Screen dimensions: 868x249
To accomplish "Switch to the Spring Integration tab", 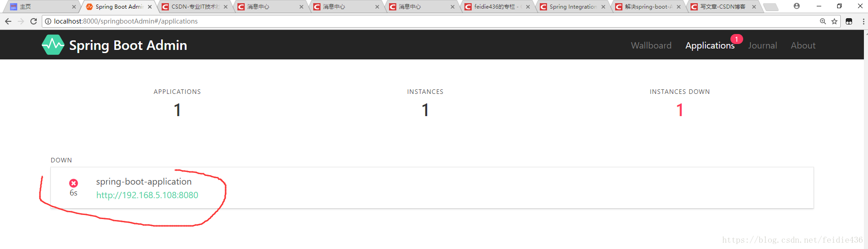I will tap(572, 7).
